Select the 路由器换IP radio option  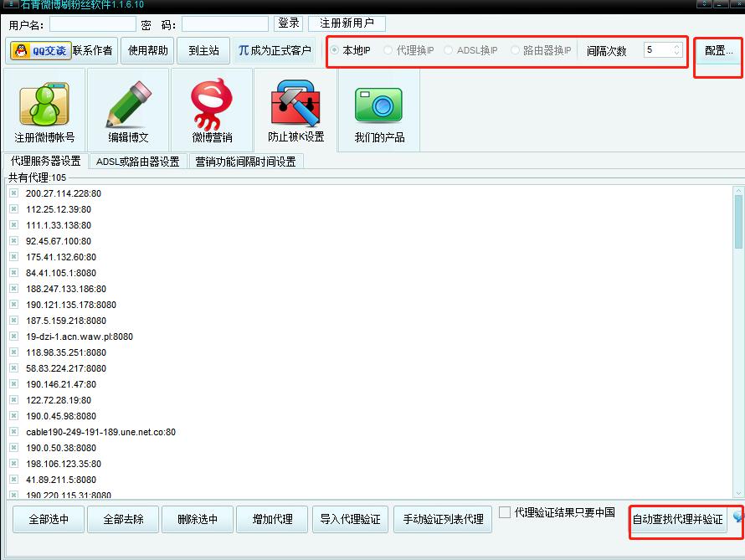point(515,50)
